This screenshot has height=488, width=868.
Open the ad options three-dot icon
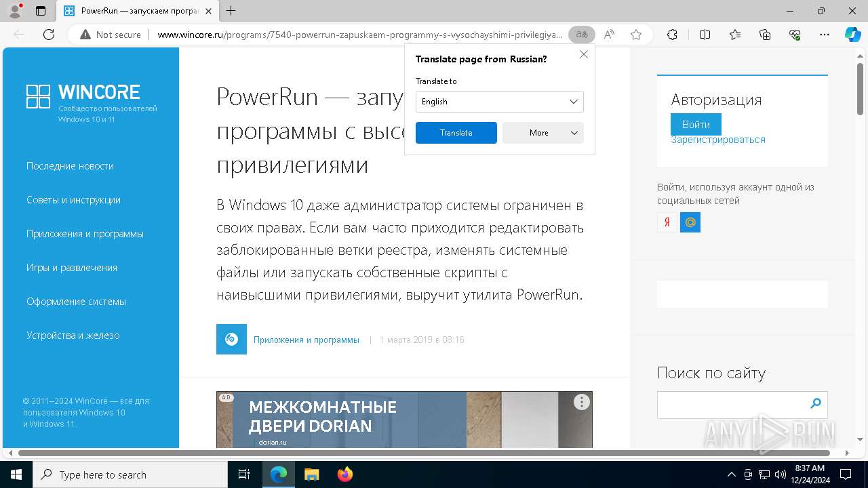tap(581, 402)
